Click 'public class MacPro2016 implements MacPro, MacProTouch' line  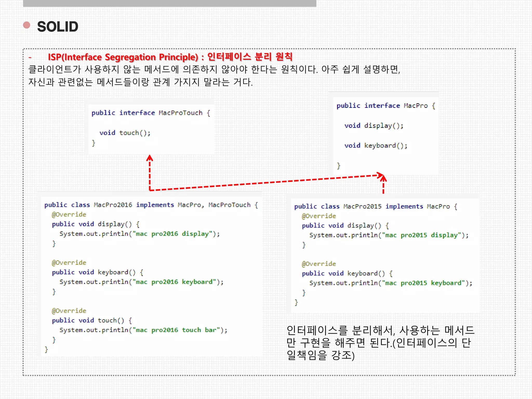click(x=151, y=205)
